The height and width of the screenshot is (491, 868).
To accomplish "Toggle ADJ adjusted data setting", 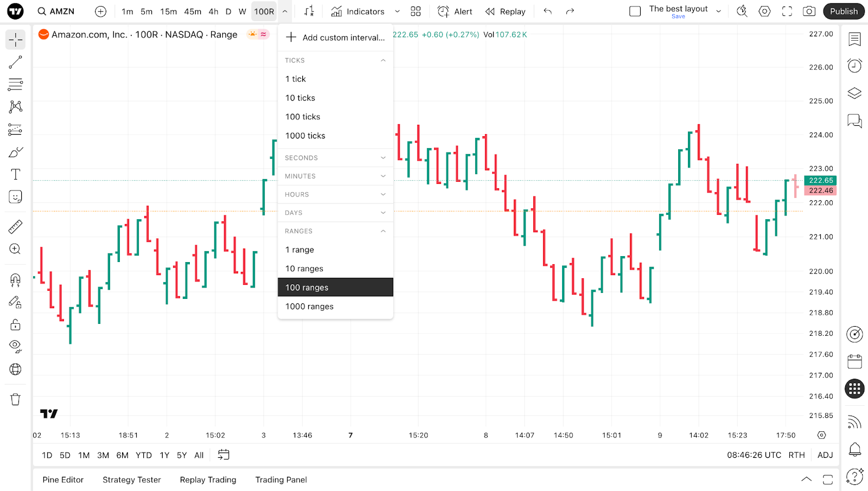I will point(825,455).
